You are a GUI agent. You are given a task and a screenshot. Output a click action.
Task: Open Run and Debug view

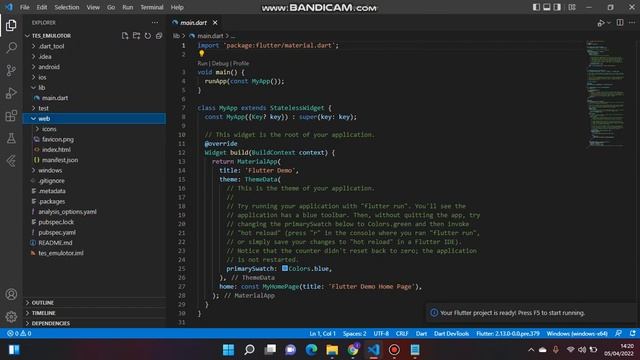[x=11, y=93]
